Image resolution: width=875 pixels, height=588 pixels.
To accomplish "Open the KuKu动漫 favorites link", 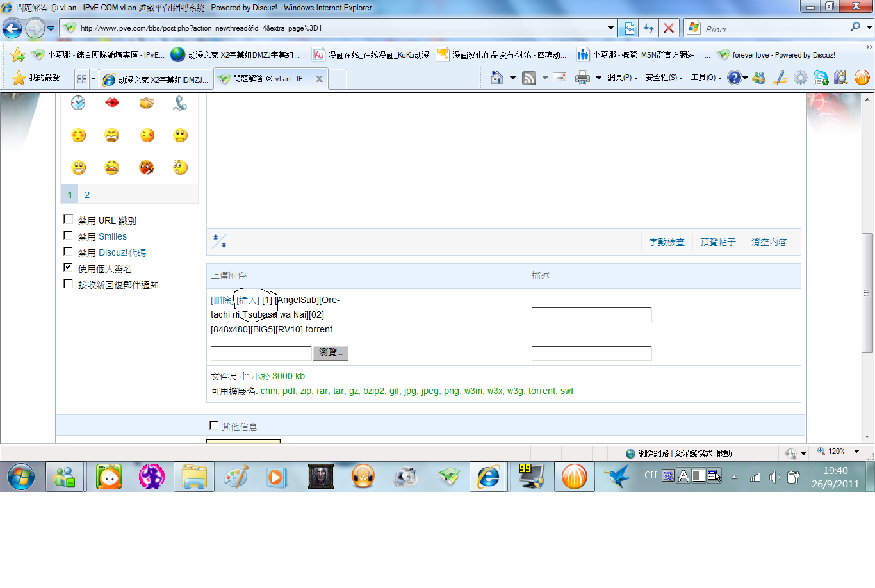I will coord(371,55).
